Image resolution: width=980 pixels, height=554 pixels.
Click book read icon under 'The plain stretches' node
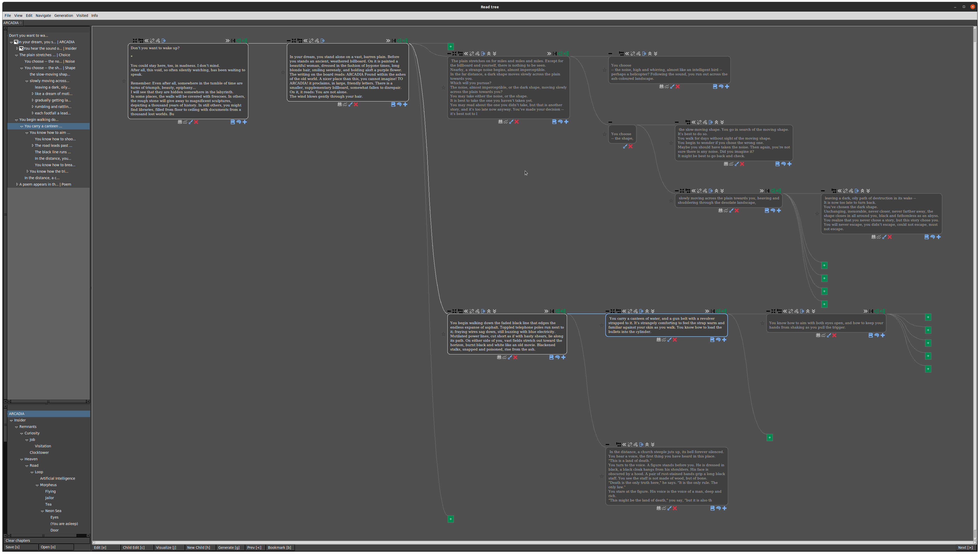[x=500, y=122]
